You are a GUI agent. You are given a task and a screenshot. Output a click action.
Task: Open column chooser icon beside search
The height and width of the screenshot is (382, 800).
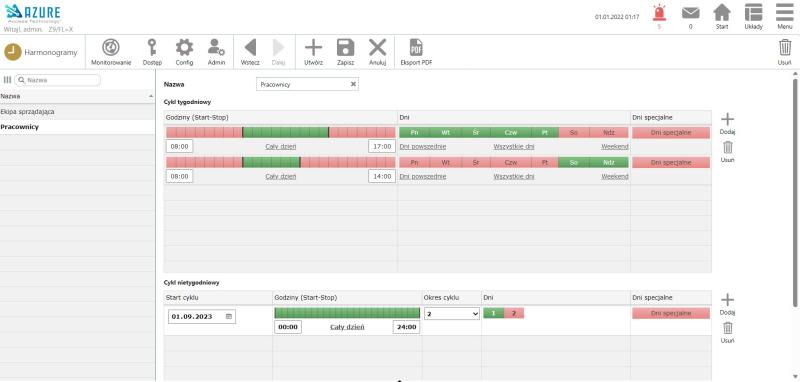pos(7,80)
